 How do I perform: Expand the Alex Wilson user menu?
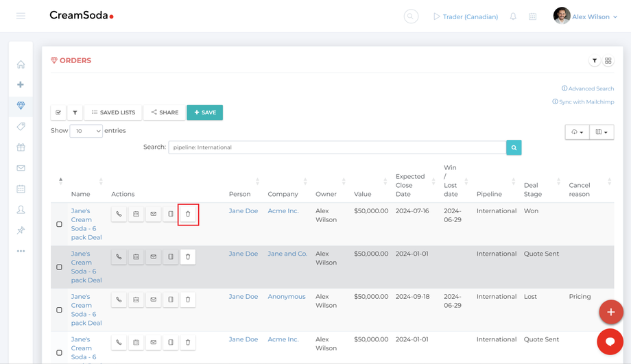pos(586,16)
